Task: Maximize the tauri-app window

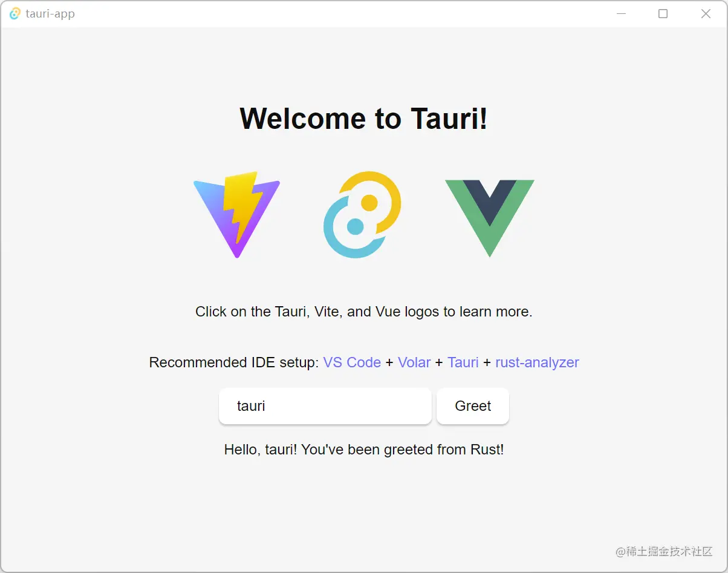Action: 663,13
